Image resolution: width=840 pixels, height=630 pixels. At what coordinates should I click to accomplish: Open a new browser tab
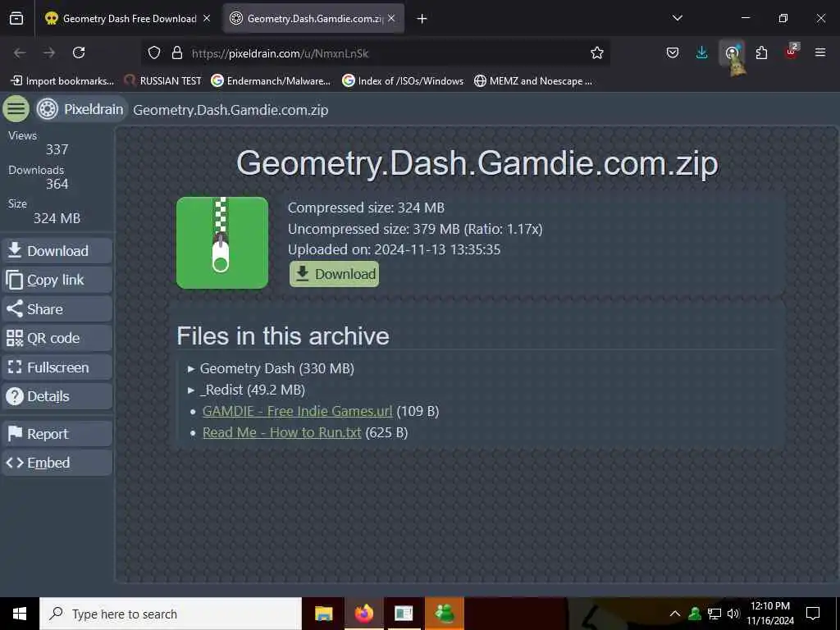tap(422, 19)
